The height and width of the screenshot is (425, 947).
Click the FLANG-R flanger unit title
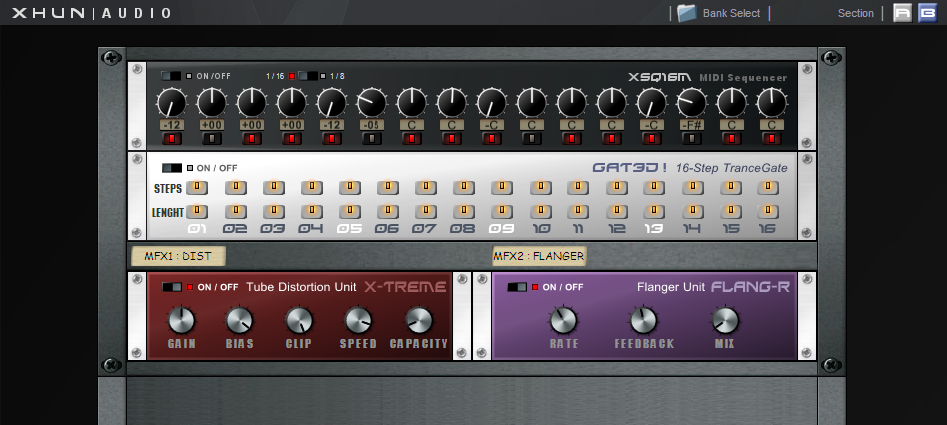[x=750, y=287]
